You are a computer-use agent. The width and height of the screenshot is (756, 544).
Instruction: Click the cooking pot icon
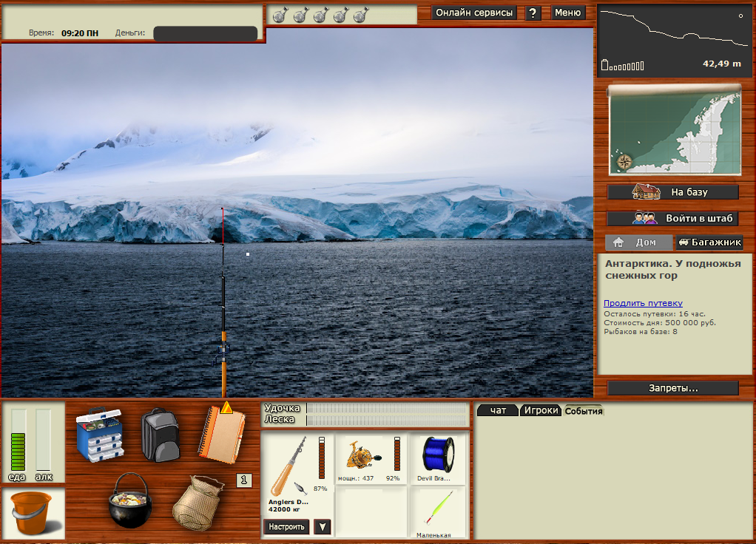pyautogui.click(x=130, y=501)
